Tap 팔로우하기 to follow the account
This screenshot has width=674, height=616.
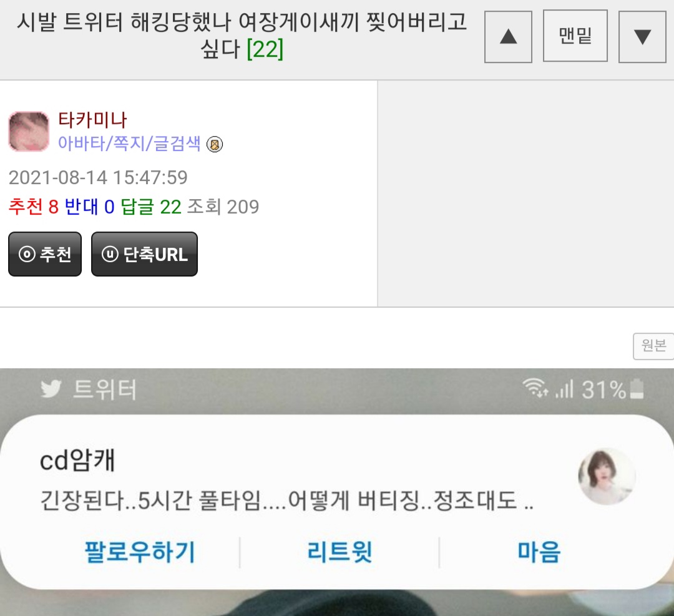pyautogui.click(x=140, y=552)
